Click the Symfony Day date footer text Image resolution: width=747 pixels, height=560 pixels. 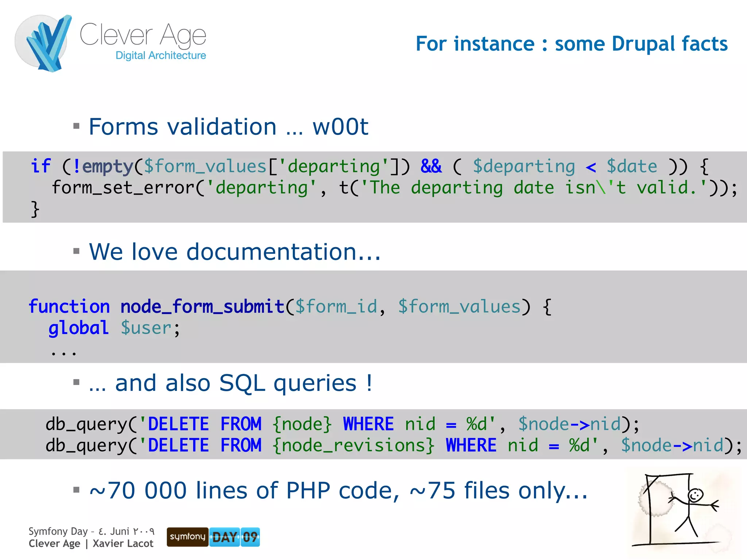click(x=91, y=531)
